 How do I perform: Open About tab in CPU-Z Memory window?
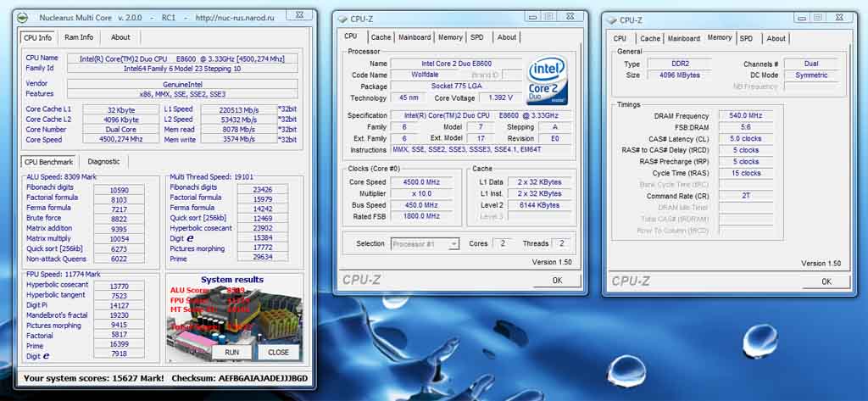pyautogui.click(x=776, y=38)
